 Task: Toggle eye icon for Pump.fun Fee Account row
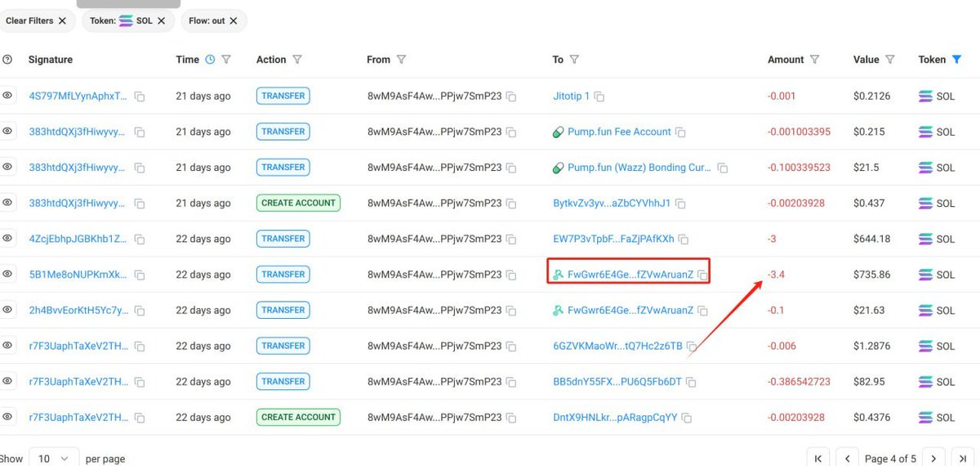[7, 131]
